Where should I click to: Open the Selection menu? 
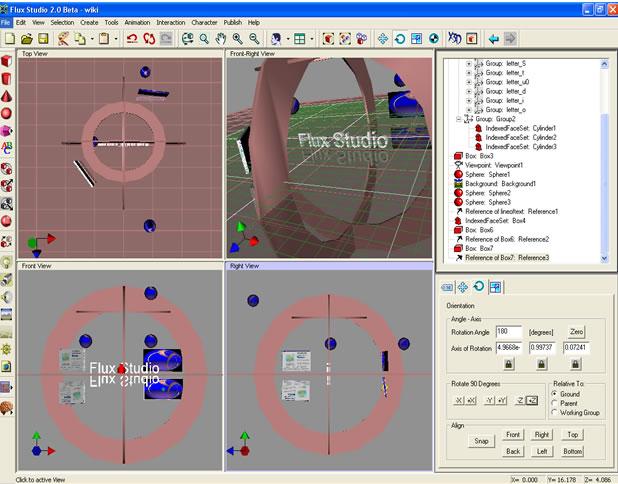pyautogui.click(x=62, y=22)
